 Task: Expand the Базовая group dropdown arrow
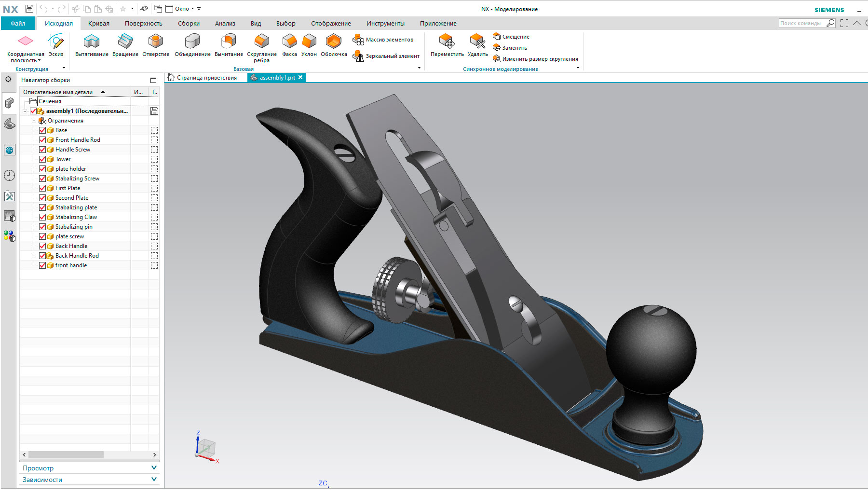[x=419, y=68]
